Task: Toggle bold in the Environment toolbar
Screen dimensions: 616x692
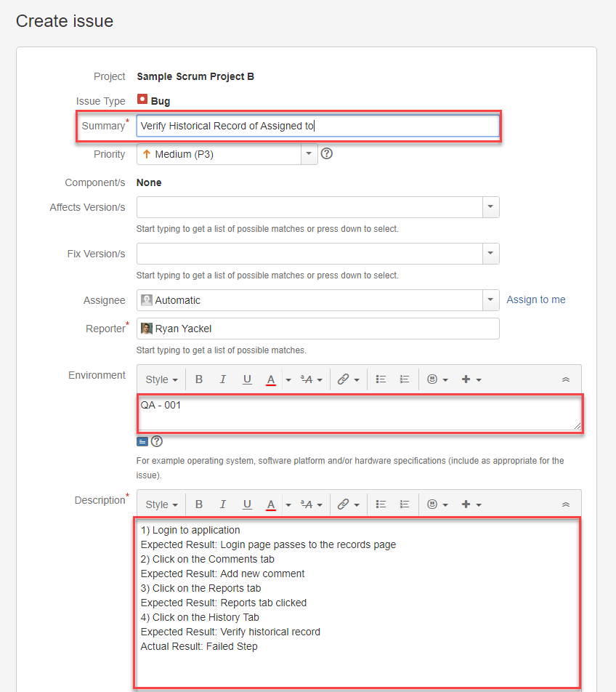Action: [x=199, y=379]
